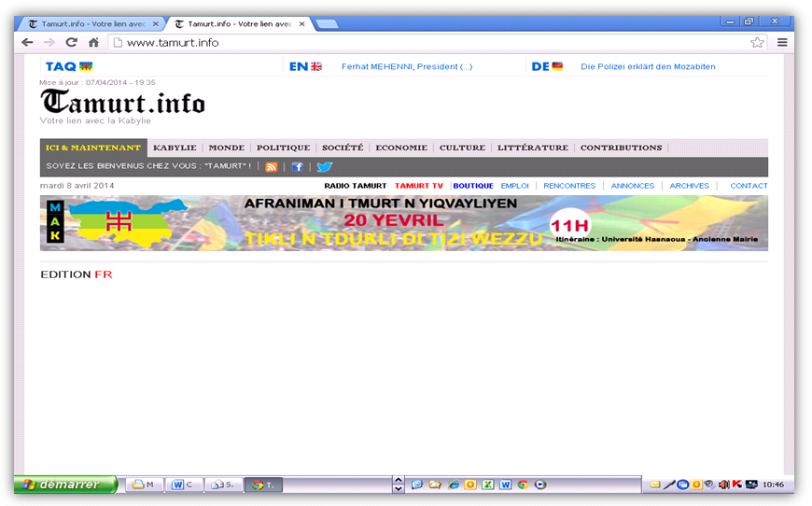Click the TAMURT TV link

point(418,186)
